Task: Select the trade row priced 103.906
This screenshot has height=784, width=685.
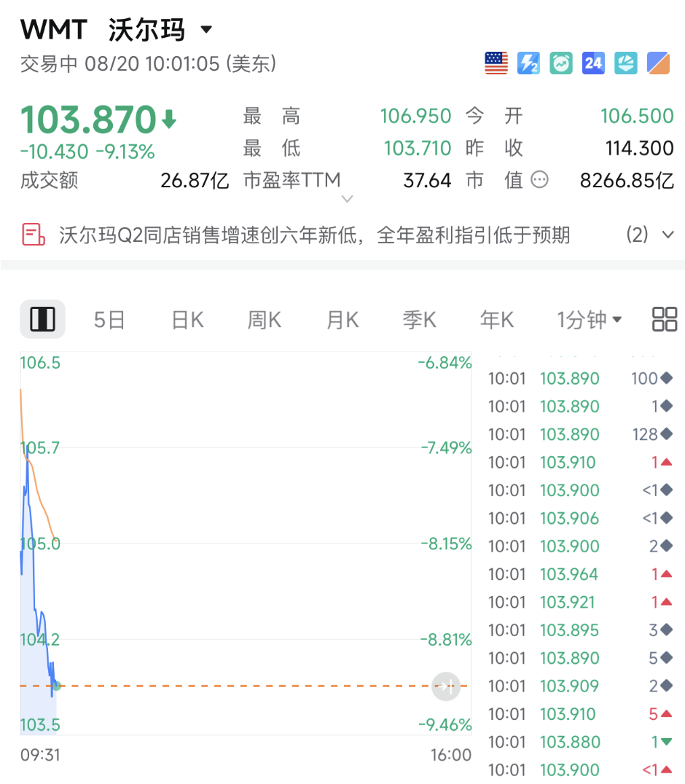Action: [x=581, y=519]
